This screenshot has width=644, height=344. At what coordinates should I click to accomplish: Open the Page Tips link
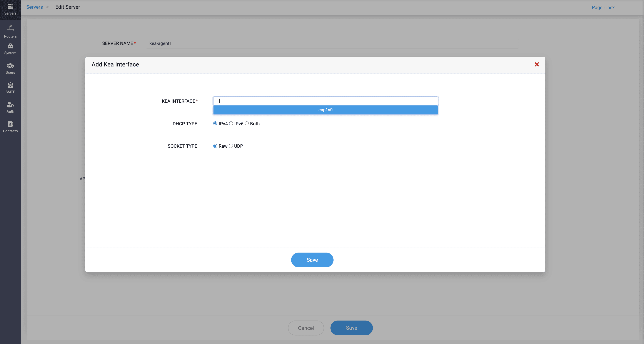pyautogui.click(x=603, y=7)
